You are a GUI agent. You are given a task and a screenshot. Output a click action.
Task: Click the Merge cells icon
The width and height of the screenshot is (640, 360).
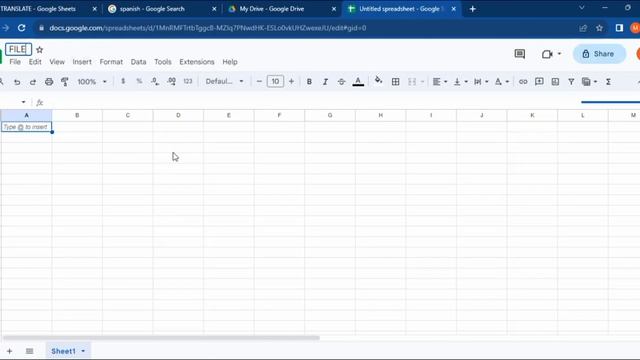point(412,82)
